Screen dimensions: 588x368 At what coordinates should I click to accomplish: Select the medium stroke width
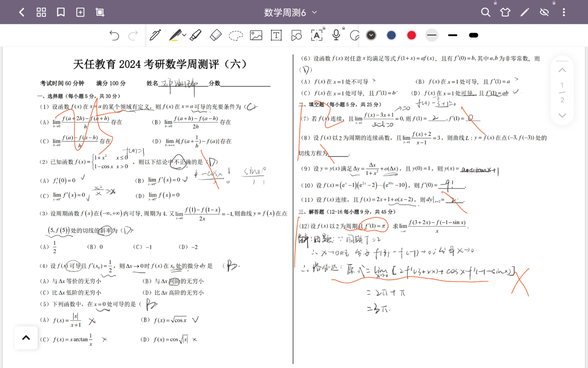point(452,35)
